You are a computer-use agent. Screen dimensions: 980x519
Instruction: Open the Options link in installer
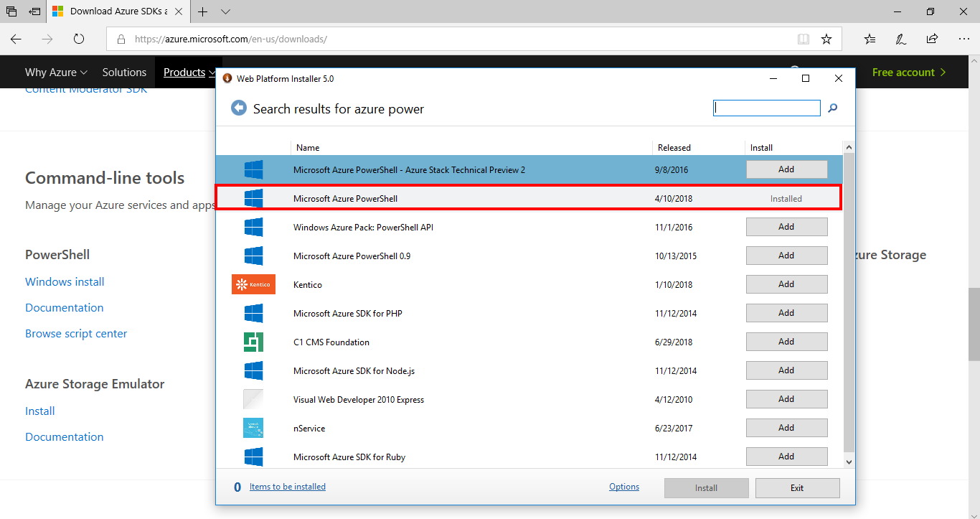click(624, 487)
